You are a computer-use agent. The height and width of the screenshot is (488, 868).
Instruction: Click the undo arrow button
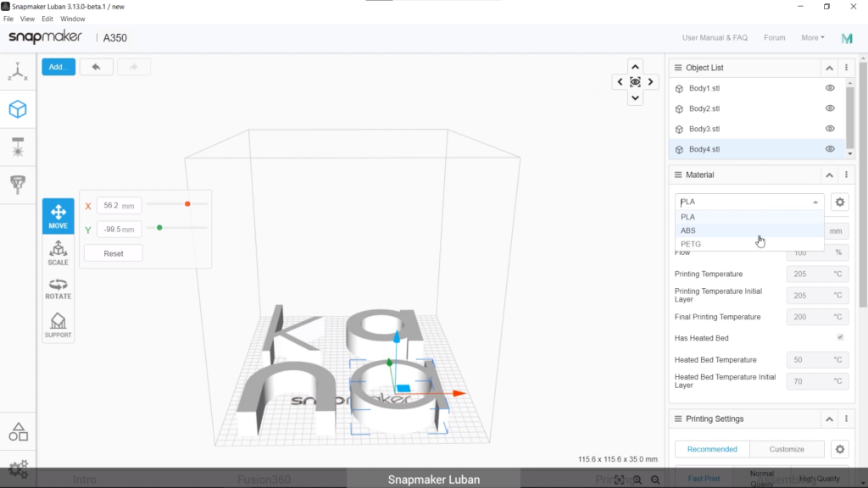tap(96, 67)
